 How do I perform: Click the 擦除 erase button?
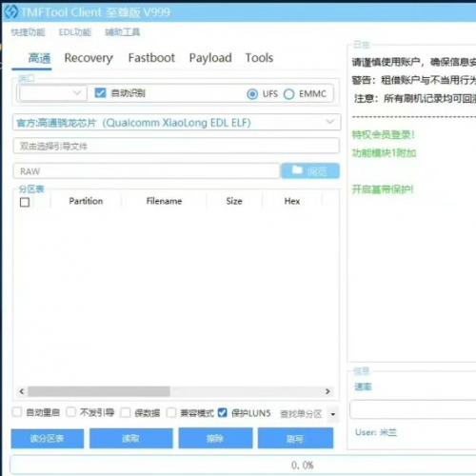215,438
